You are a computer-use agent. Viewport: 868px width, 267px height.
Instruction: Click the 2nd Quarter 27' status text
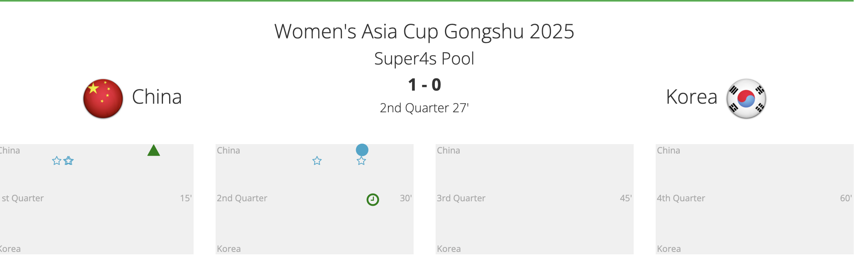tap(424, 108)
